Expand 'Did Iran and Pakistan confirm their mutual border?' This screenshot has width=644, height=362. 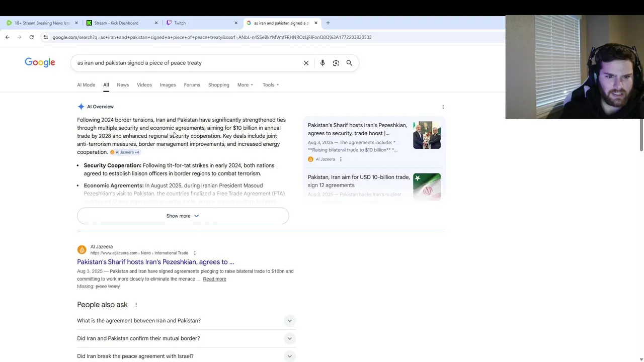[186, 338]
